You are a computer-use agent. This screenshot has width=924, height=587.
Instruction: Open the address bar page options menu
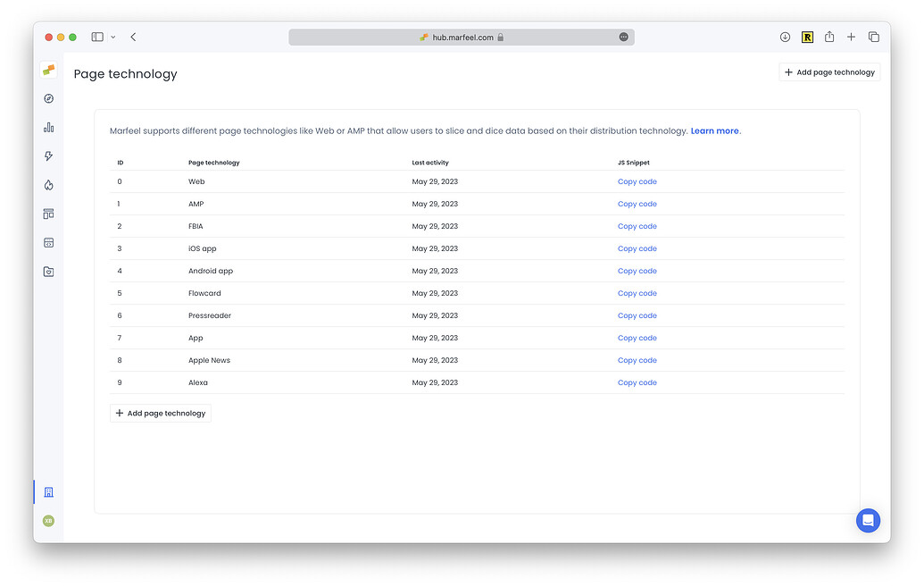coord(623,37)
